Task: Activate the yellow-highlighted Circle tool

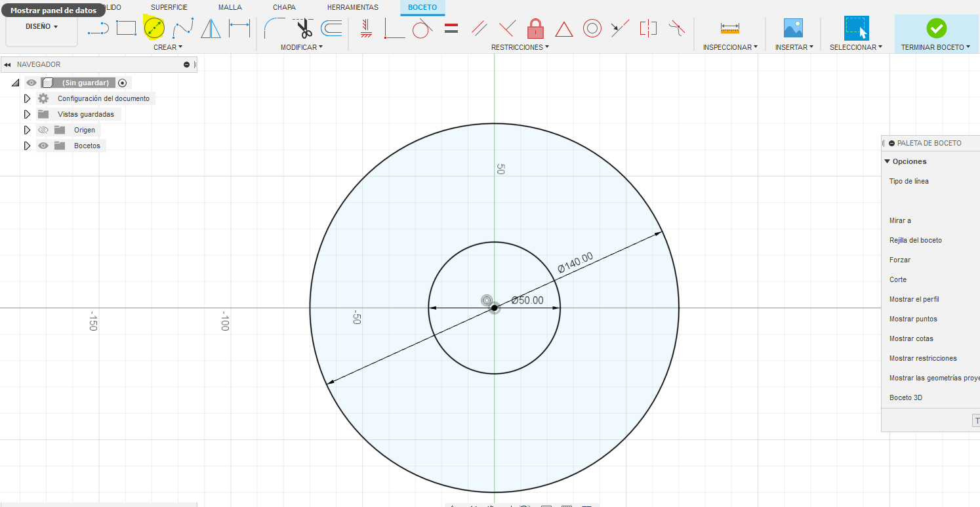Action: [x=154, y=28]
